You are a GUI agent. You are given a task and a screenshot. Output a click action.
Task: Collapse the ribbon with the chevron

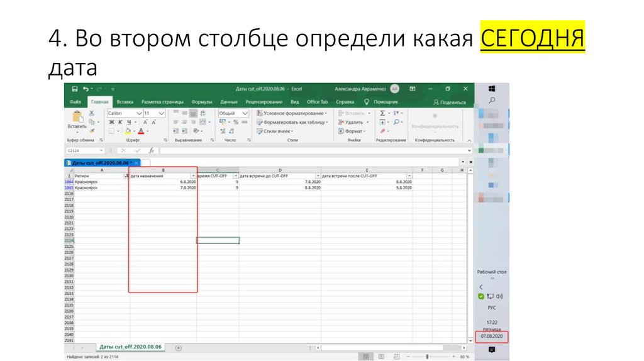469,140
